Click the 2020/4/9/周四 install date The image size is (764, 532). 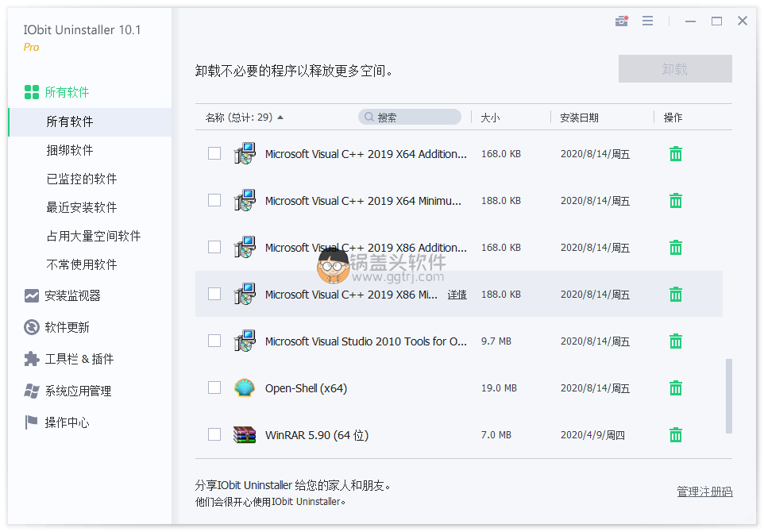(x=592, y=434)
